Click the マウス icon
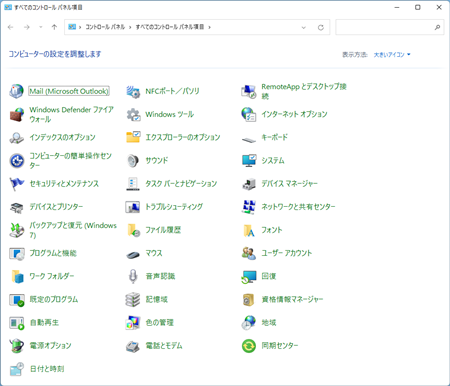Screen dimensions: 450x386 pyautogui.click(x=133, y=255)
